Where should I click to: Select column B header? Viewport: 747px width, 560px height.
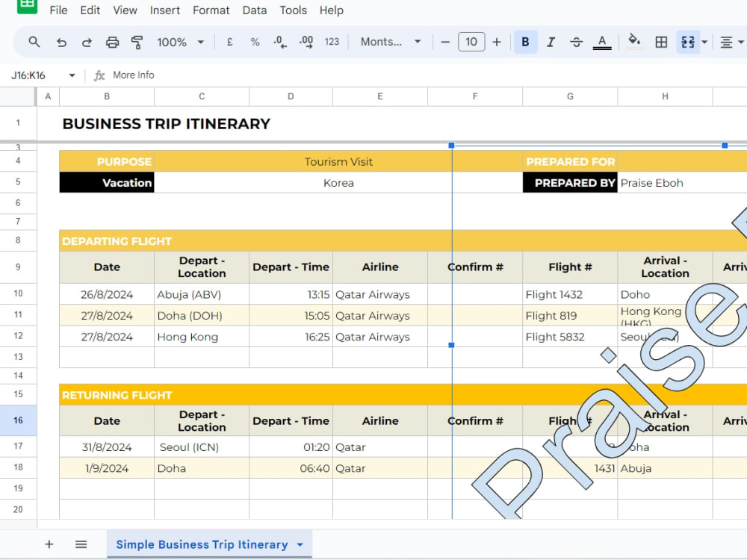(107, 96)
